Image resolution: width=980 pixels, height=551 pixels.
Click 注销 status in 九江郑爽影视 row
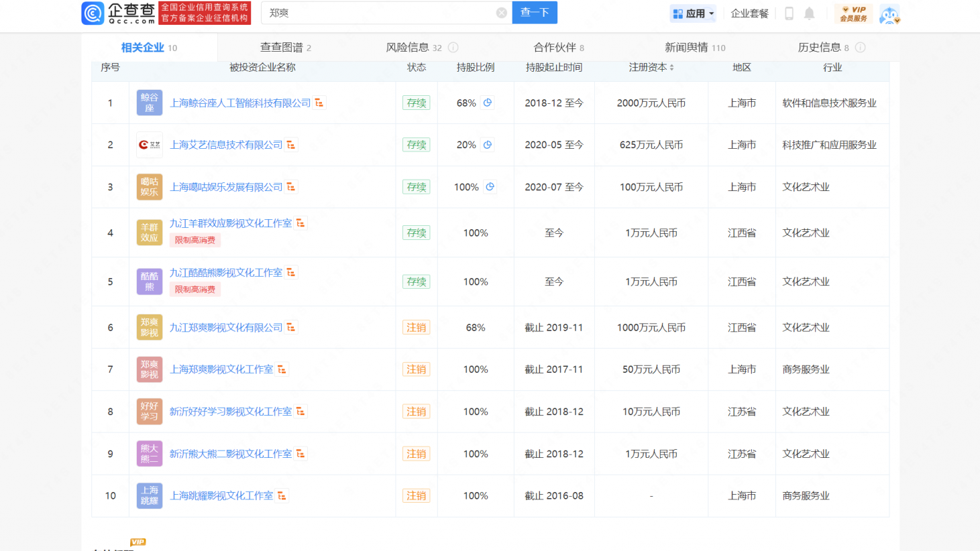[417, 328]
